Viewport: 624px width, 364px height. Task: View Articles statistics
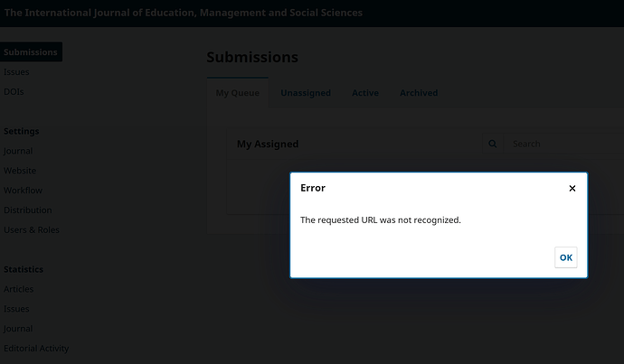pyautogui.click(x=19, y=289)
